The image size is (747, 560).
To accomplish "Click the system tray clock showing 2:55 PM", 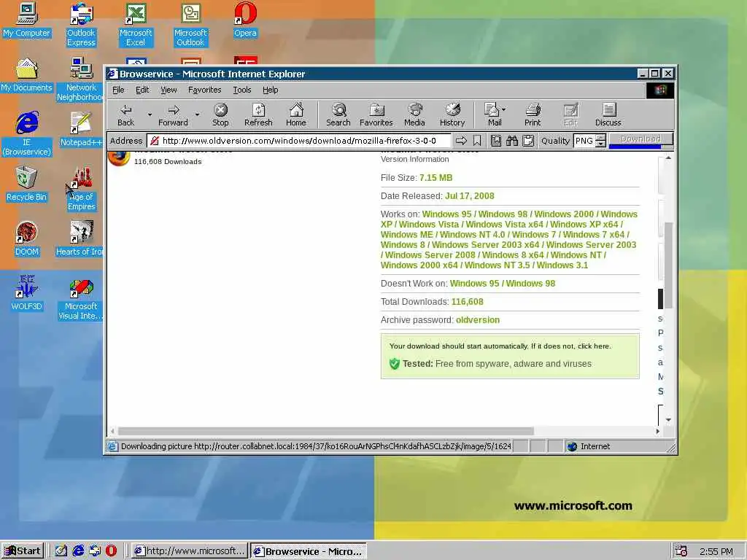I will click(x=716, y=551).
